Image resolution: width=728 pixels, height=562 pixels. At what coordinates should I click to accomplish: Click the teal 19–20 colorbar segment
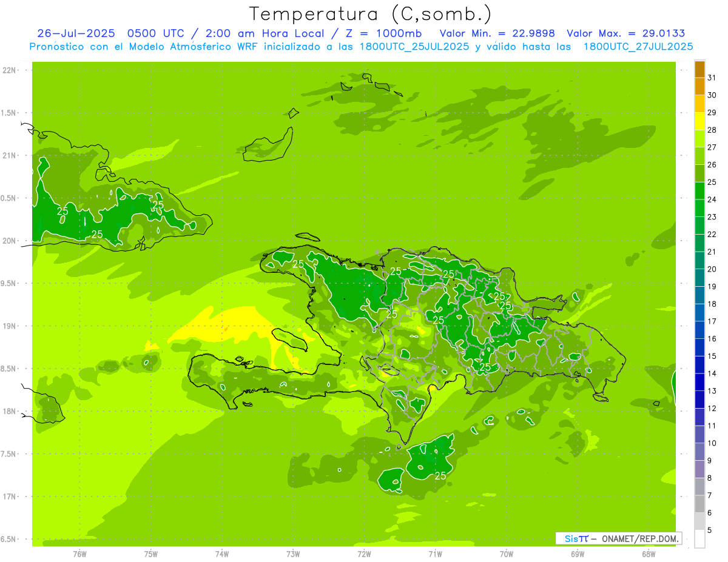coord(699,278)
